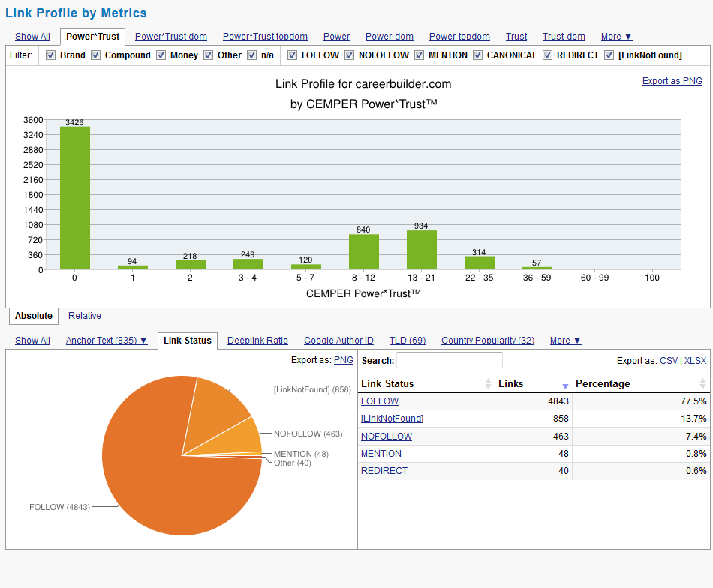This screenshot has width=713, height=588.
Task: Sort table by Links column arrow
Action: 565,385
